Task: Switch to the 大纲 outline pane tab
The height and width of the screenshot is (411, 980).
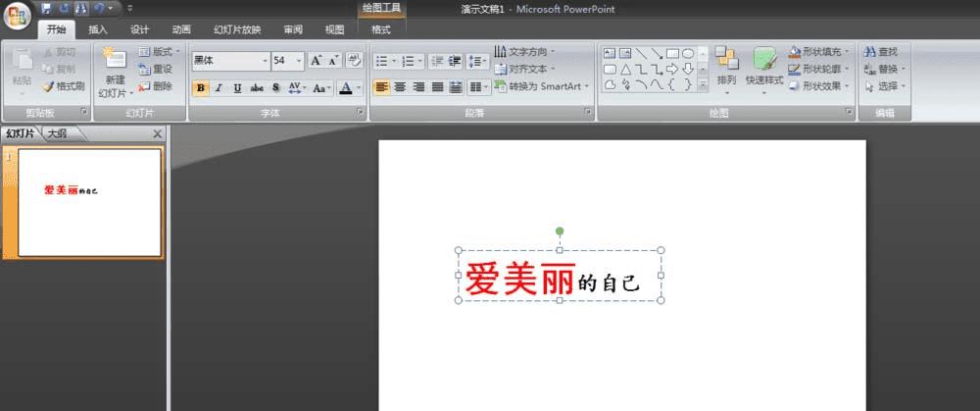Action: (x=57, y=133)
